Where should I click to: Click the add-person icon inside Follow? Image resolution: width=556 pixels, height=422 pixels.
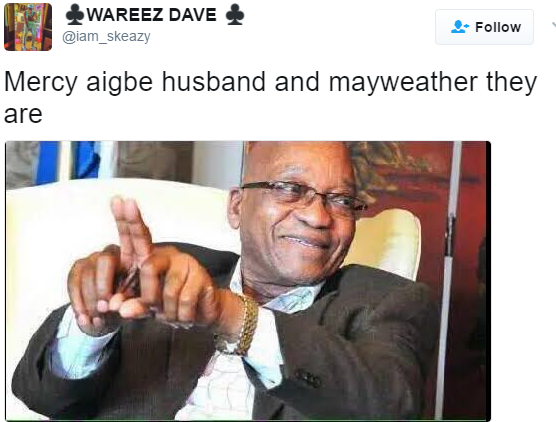coord(460,27)
